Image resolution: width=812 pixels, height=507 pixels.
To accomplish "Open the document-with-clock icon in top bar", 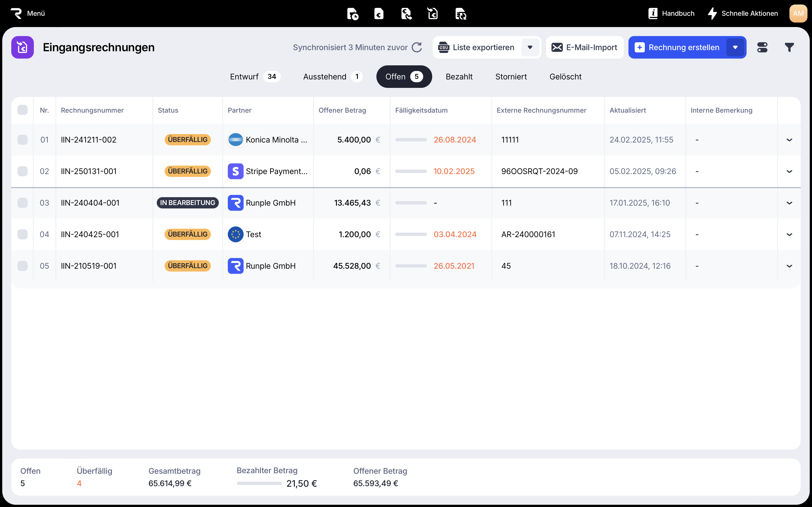I will (352, 14).
